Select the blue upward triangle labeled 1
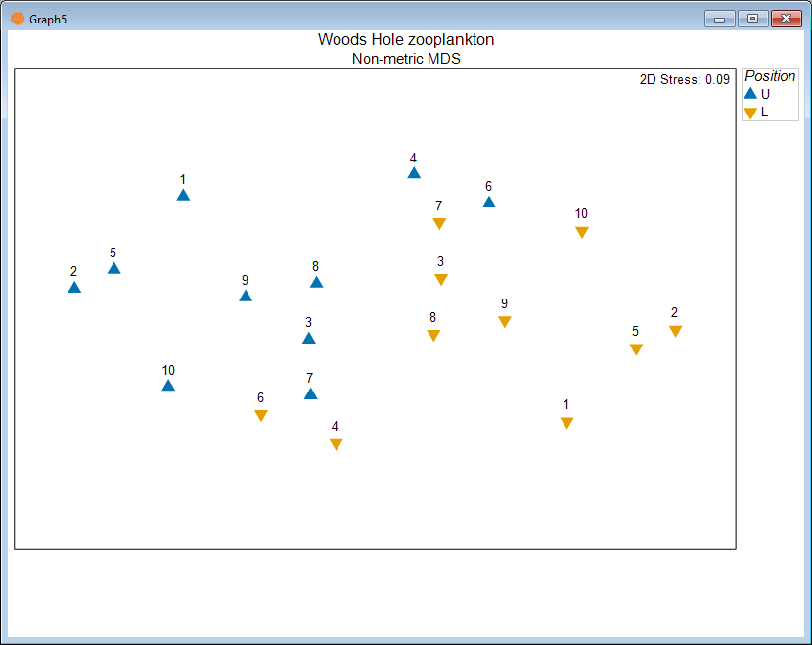This screenshot has width=812, height=645. click(x=183, y=195)
